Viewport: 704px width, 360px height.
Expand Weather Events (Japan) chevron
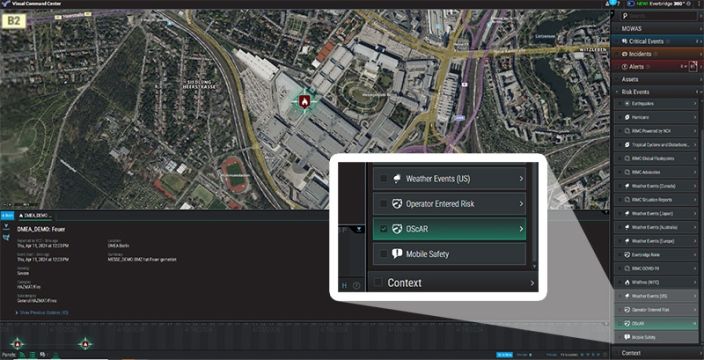point(695,213)
